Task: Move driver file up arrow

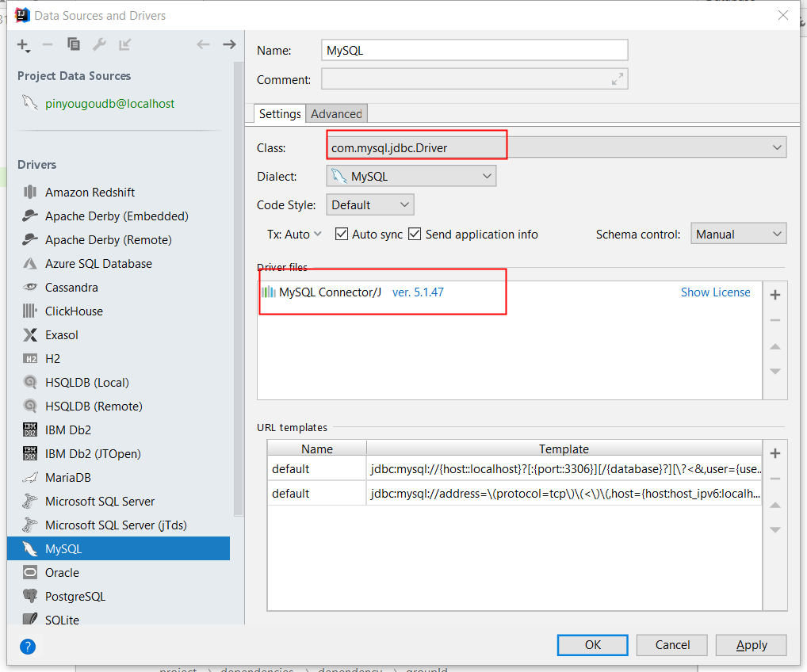Action: (x=775, y=347)
